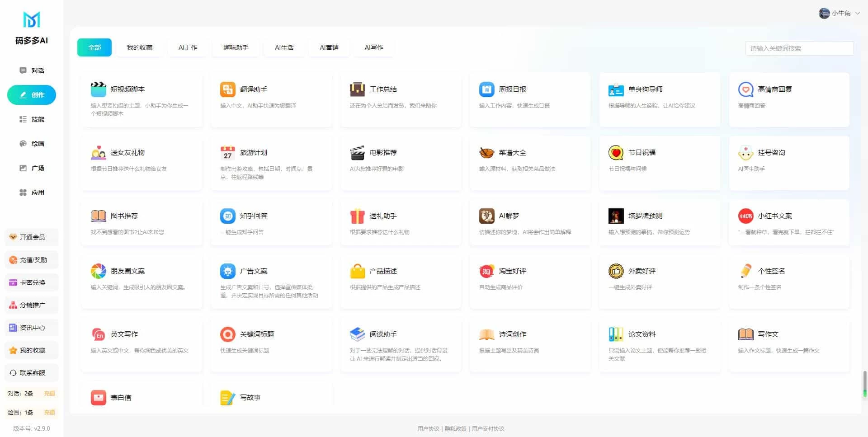Open the 用户支付协议 footer link

coord(488,429)
